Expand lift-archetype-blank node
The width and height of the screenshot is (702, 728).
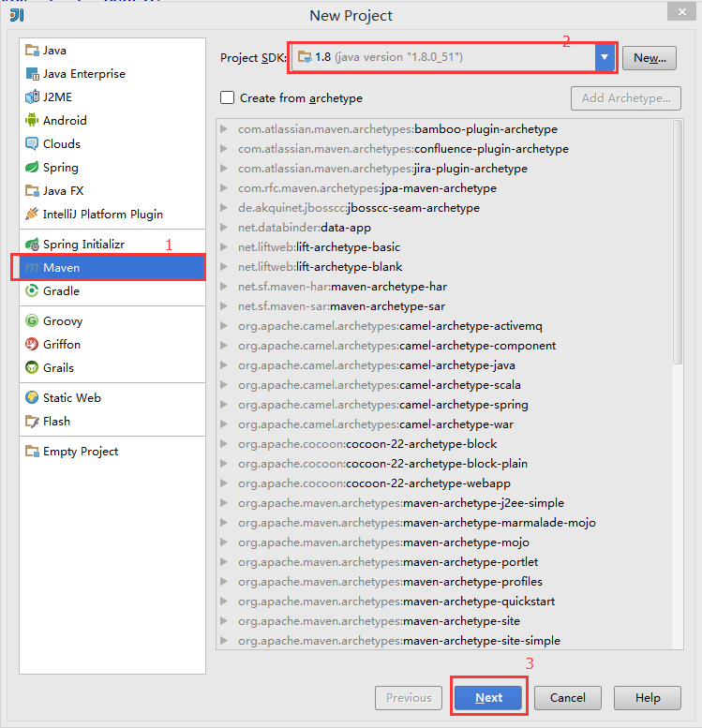click(224, 266)
